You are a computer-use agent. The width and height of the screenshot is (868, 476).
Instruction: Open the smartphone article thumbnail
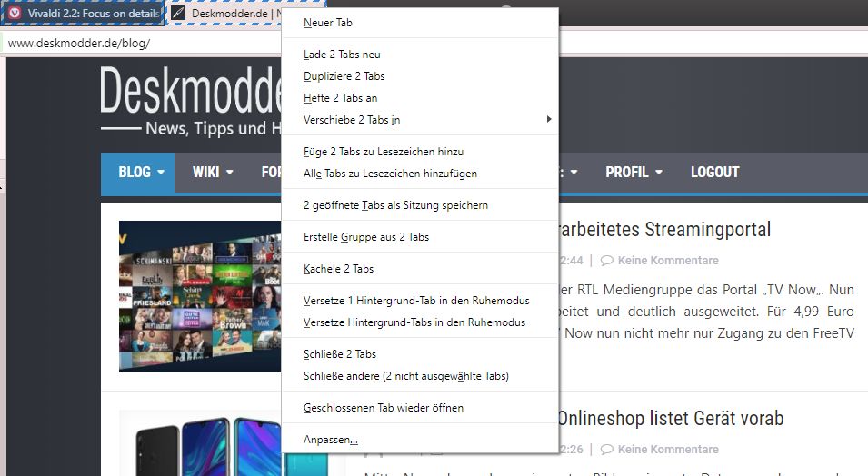click(200, 443)
